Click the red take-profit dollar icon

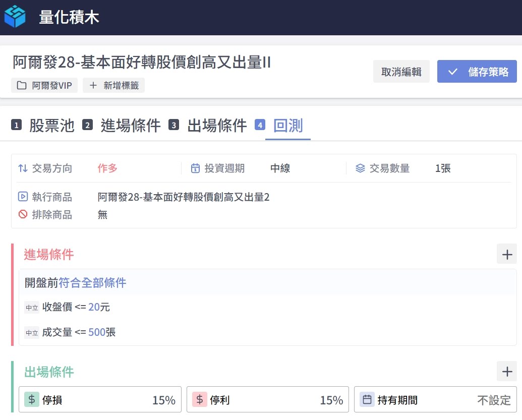(200, 400)
